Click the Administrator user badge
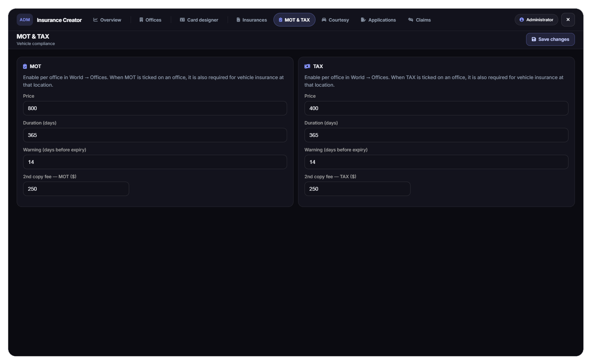Screen dimensions: 595x364 [536, 20]
